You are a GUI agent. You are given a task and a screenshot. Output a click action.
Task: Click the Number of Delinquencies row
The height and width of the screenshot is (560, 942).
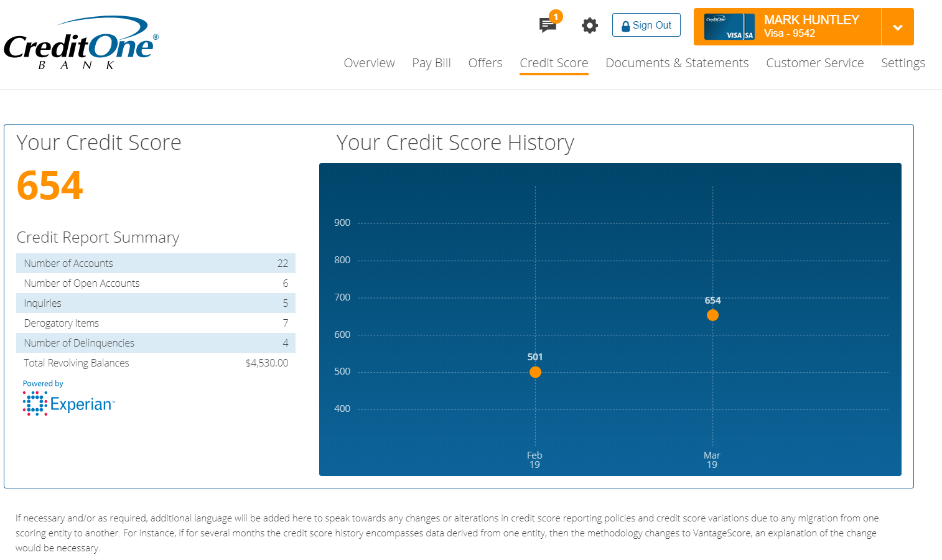point(156,343)
